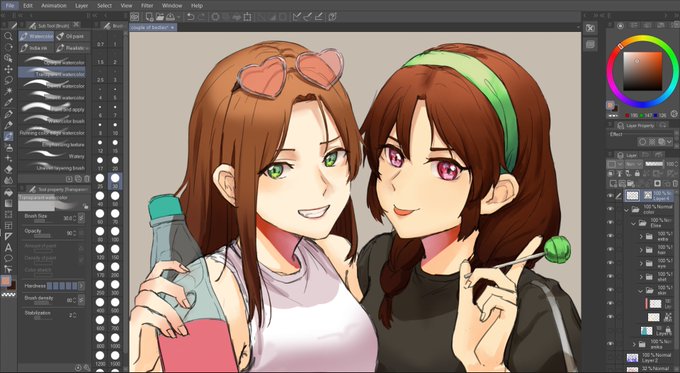Toggle visibility of the Elise folder
The width and height of the screenshot is (680, 373).
(x=611, y=222)
